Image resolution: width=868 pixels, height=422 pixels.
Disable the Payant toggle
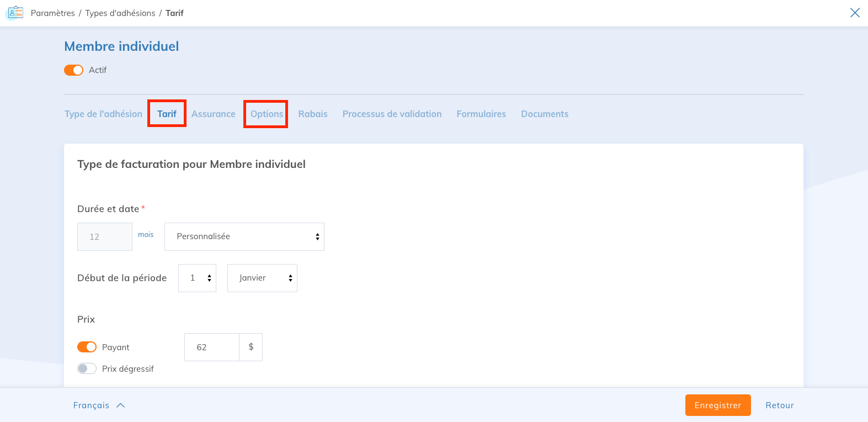pos(87,347)
